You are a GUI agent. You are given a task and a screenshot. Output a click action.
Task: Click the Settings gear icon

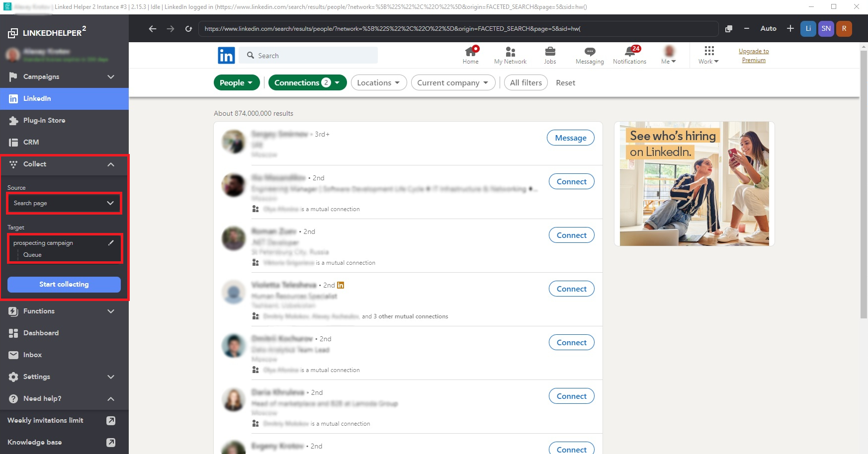click(x=13, y=377)
